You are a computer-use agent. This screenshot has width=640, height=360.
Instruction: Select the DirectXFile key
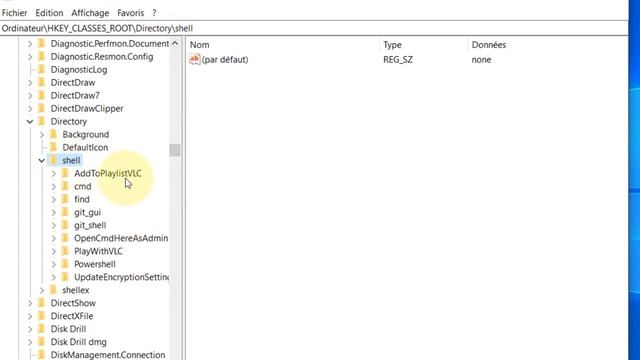tap(72, 316)
